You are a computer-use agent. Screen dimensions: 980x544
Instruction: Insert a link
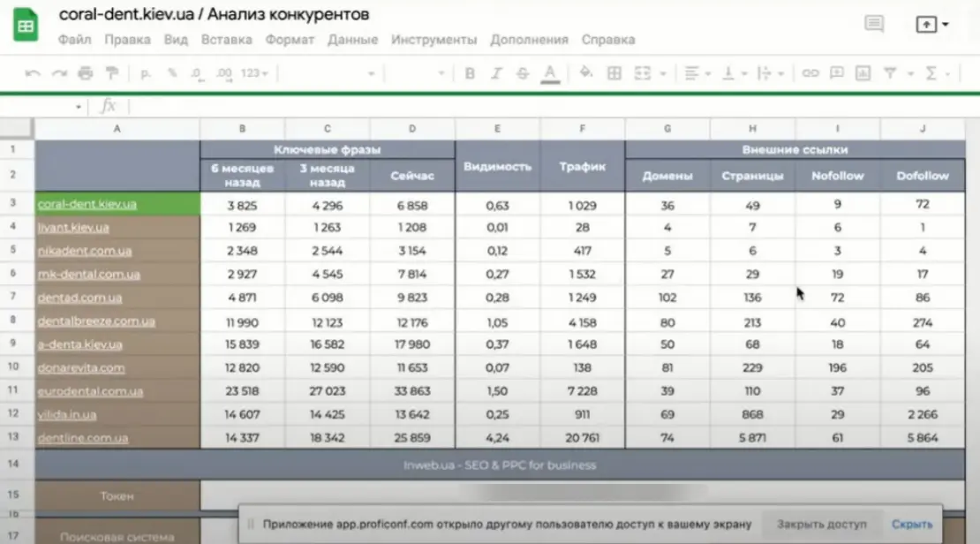click(810, 73)
